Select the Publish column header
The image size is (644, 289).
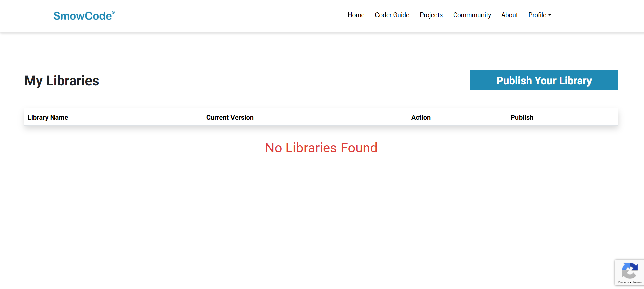522,117
